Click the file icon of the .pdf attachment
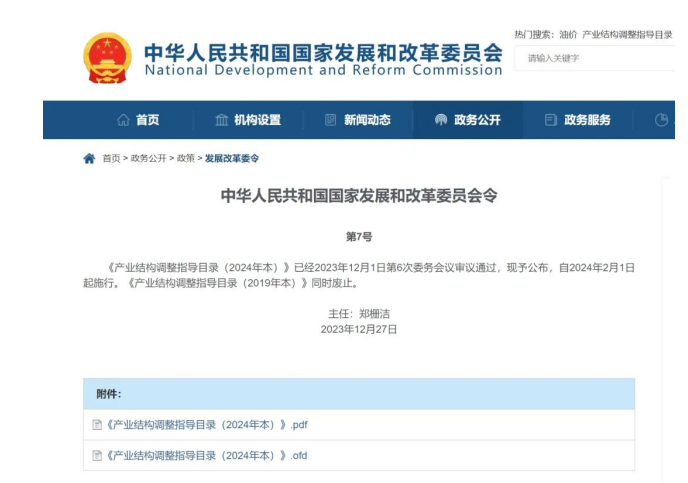Image resolution: width=688 pixels, height=483 pixels. [97, 425]
